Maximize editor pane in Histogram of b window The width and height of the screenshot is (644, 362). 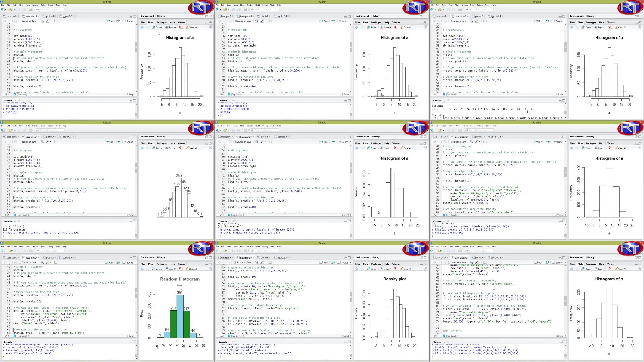point(564,257)
